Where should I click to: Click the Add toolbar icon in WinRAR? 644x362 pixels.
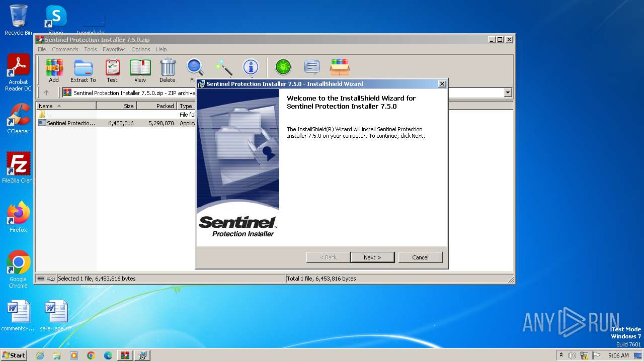click(x=54, y=70)
